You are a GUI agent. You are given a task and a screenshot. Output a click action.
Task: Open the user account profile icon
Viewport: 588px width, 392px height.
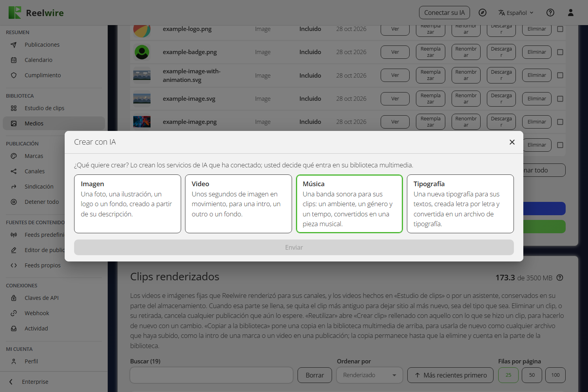point(571,13)
